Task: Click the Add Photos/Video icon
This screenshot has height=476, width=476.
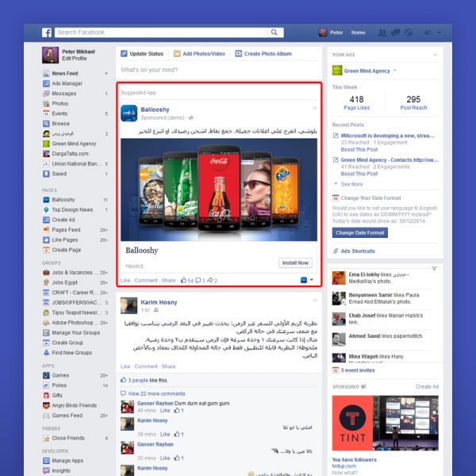Action: pos(177,54)
